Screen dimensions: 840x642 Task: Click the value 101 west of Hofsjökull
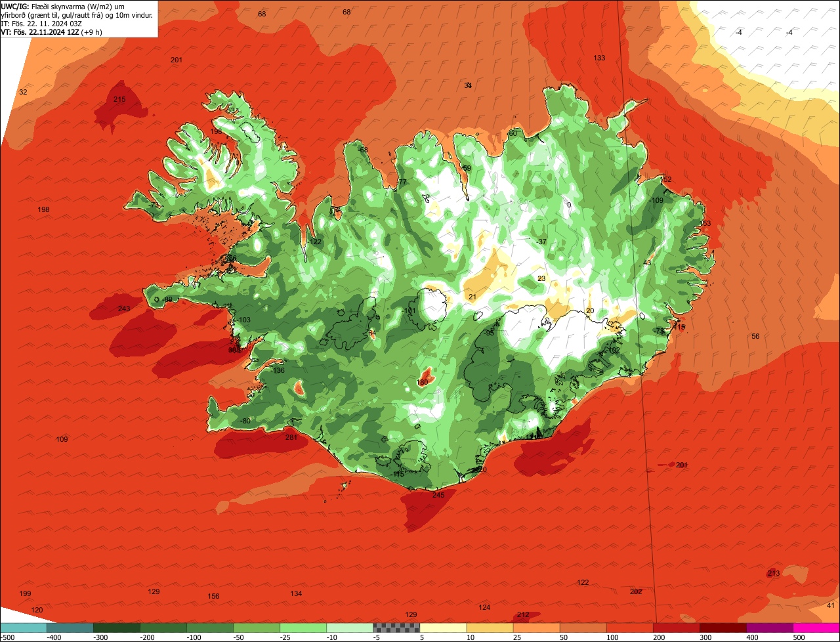click(x=410, y=311)
